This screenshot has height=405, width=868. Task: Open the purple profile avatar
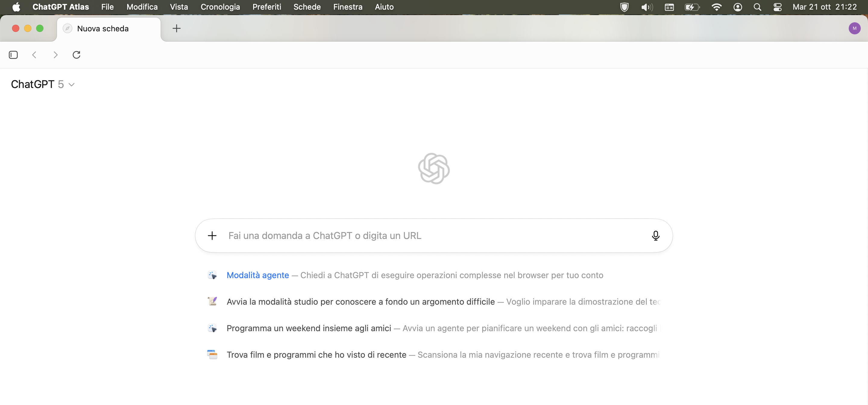tap(854, 28)
